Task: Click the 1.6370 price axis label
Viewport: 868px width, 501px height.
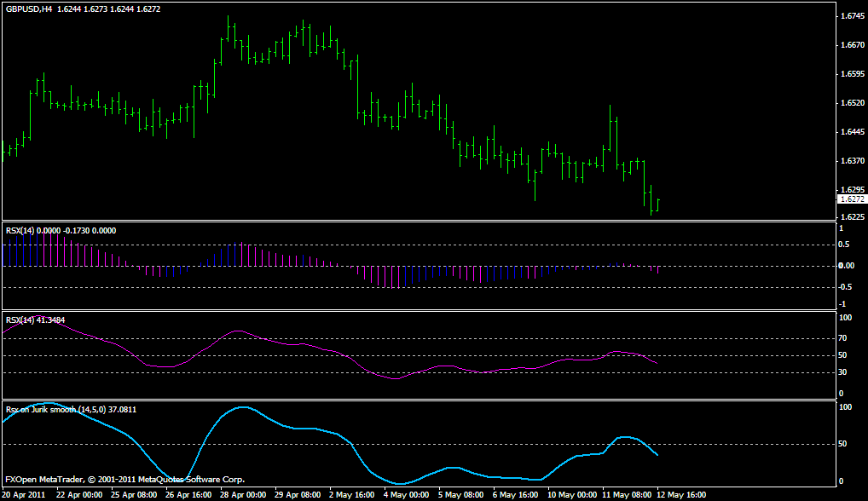Action: pyautogui.click(x=853, y=160)
